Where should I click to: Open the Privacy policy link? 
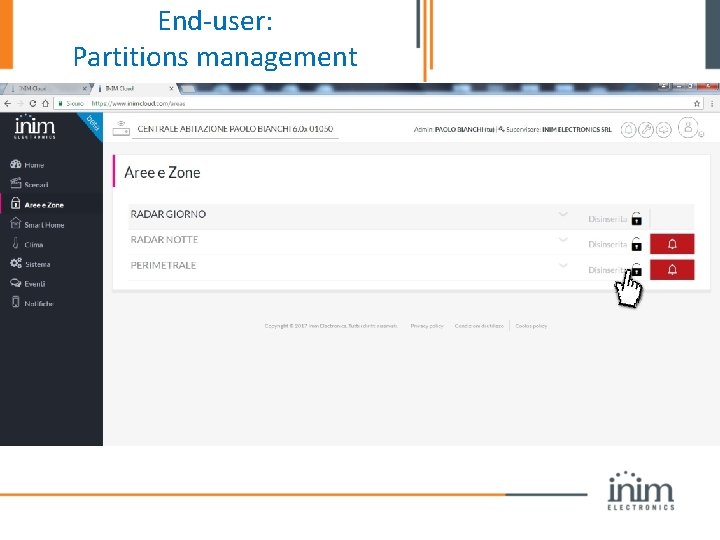click(x=427, y=326)
